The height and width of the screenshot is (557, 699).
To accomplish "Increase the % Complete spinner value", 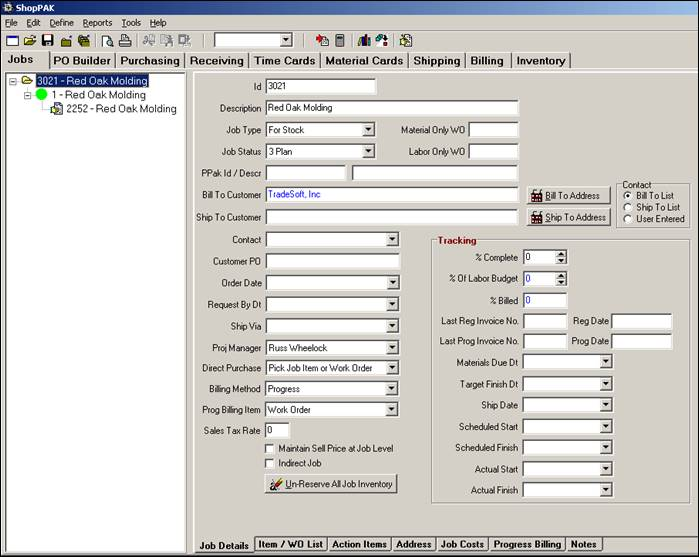I will (x=561, y=254).
